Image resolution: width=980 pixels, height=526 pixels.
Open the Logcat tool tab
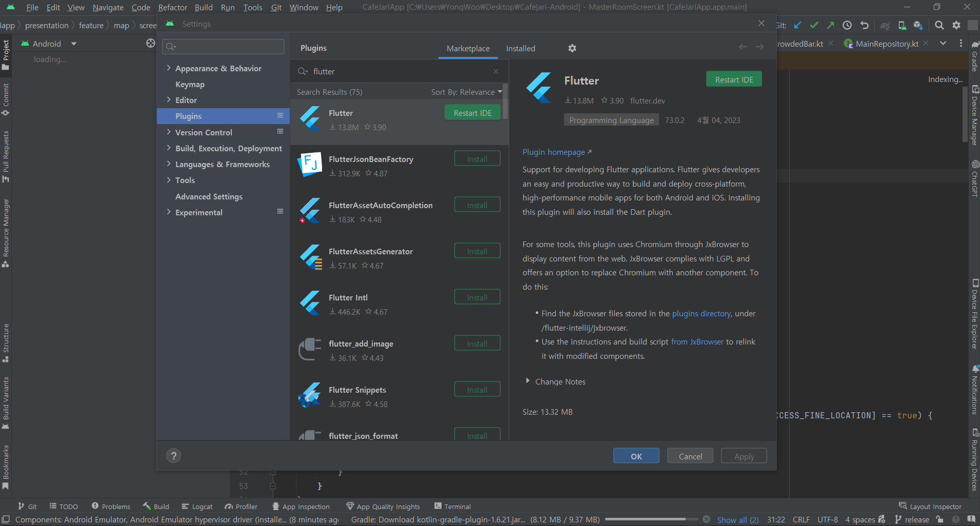coord(197,507)
